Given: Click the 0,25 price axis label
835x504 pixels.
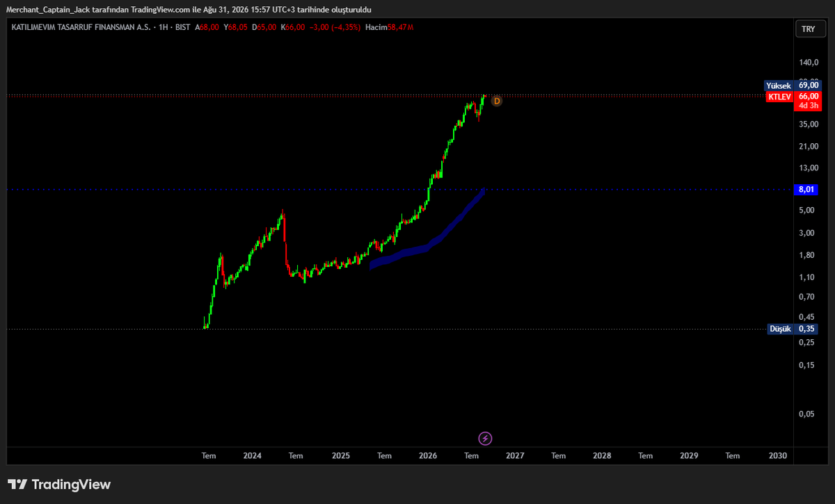Looking at the screenshot, I should (x=807, y=343).
